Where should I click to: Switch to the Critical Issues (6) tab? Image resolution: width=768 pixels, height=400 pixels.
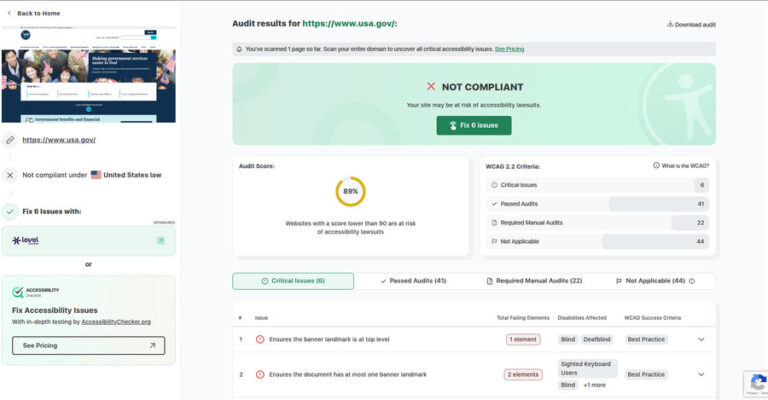293,281
